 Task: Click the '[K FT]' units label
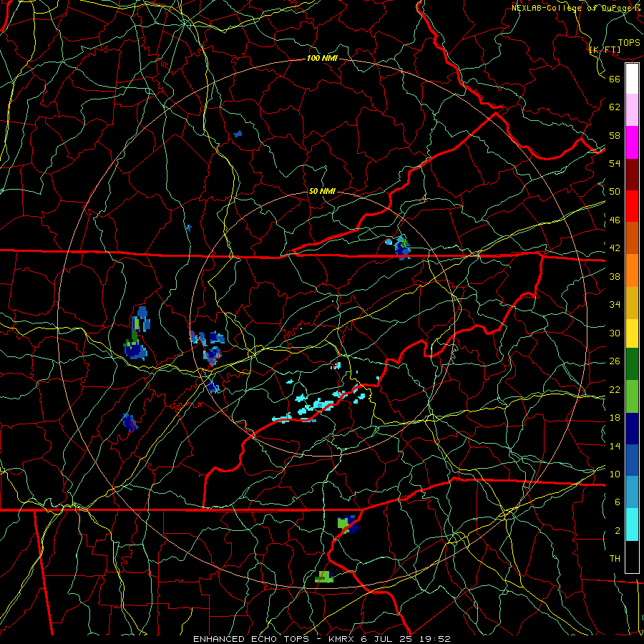pos(605,50)
